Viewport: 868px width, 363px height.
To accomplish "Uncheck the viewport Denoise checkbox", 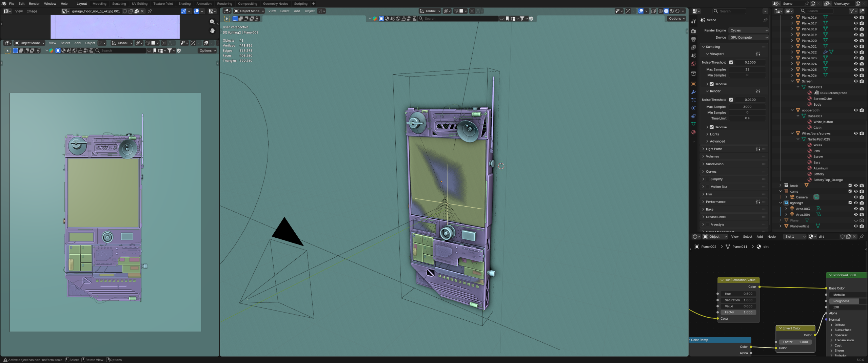I will [x=712, y=84].
